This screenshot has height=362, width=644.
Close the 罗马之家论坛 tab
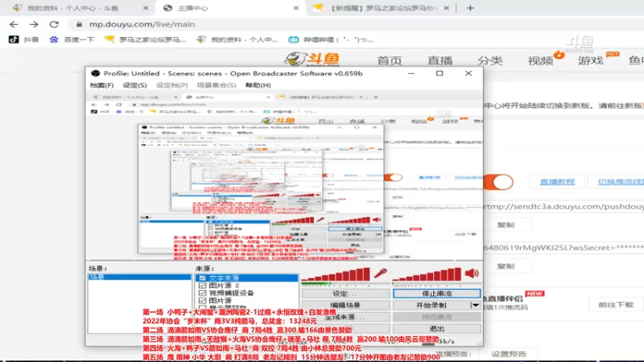447,8
